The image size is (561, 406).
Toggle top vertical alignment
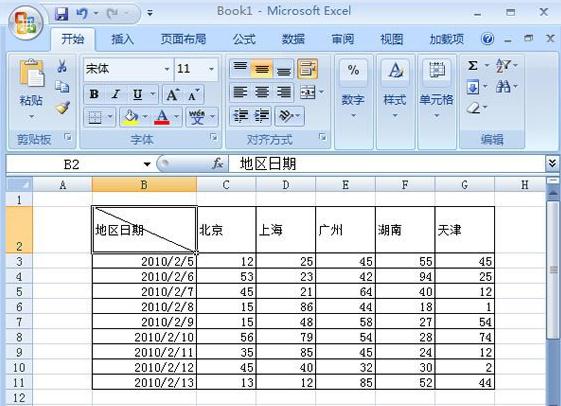coord(240,68)
